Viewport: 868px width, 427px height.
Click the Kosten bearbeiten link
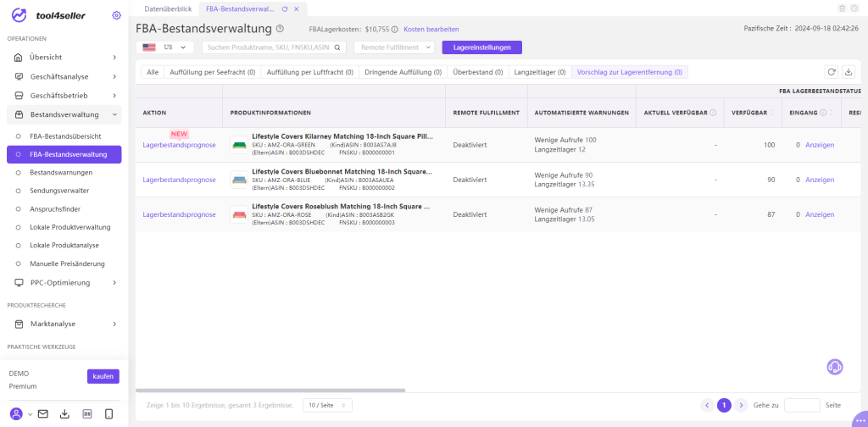[431, 30]
